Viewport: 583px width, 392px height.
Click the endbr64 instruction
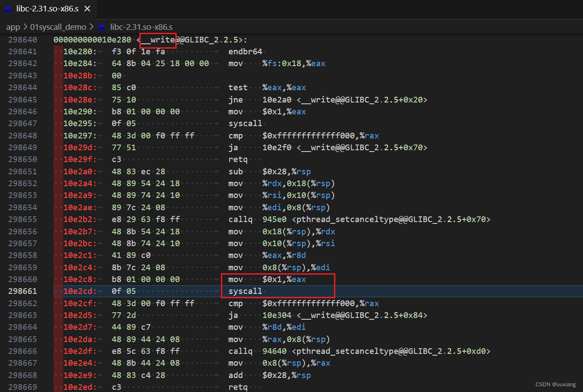[245, 52]
